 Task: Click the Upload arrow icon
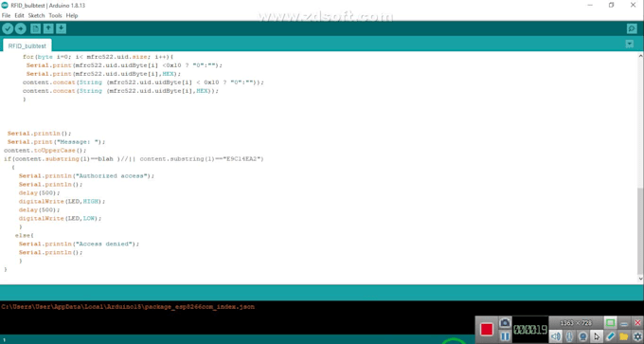(x=21, y=28)
